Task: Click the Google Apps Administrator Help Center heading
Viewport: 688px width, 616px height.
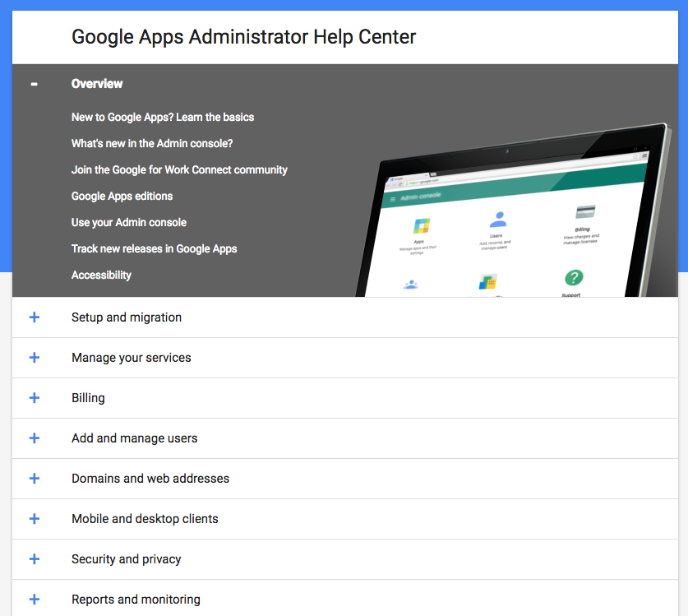Action: click(243, 37)
